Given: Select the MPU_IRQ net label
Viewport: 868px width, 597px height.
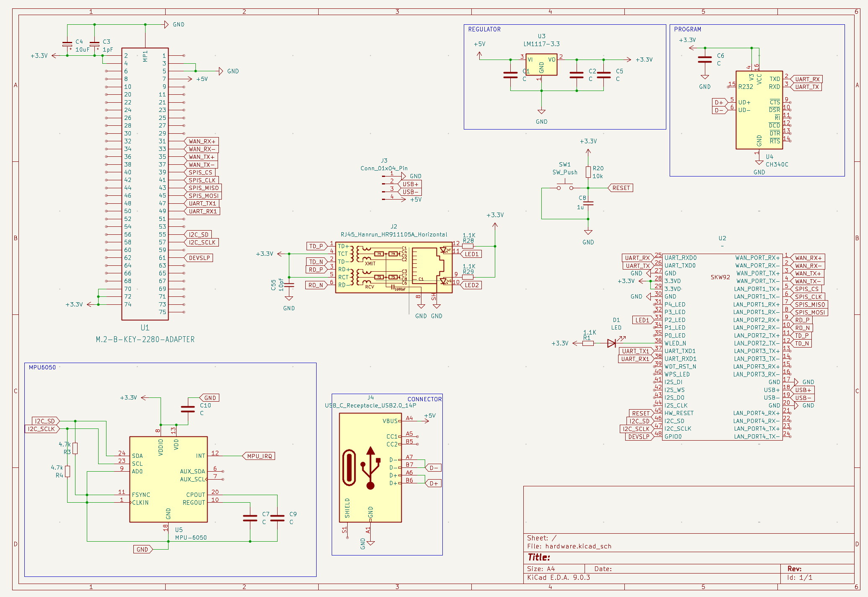Looking at the screenshot, I should click(260, 456).
